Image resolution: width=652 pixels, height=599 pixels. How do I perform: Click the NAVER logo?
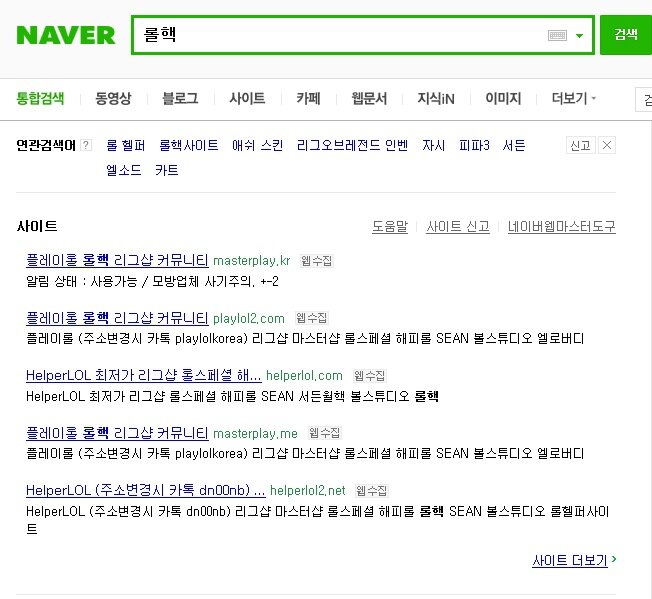click(x=66, y=35)
